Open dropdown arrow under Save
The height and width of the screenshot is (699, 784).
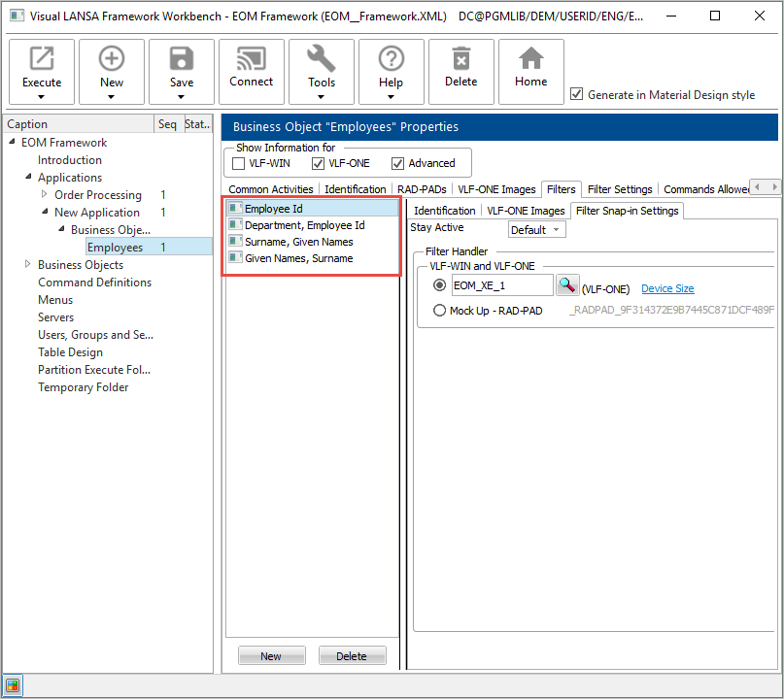click(181, 97)
